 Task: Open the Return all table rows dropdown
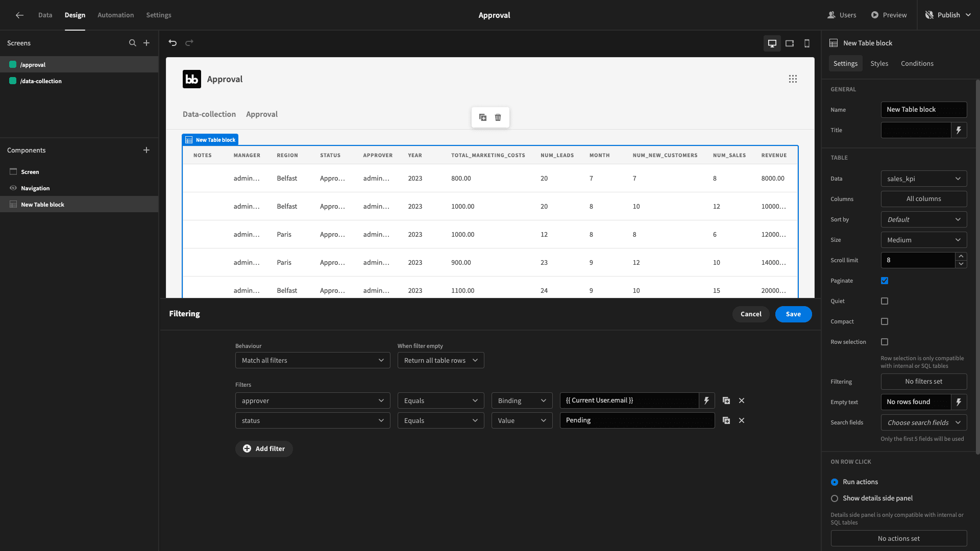tap(441, 360)
